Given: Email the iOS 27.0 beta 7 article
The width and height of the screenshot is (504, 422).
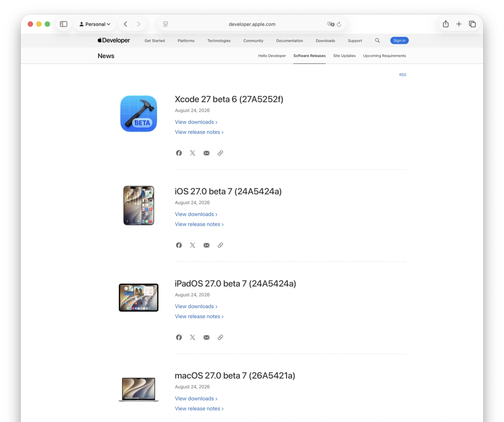Looking at the screenshot, I should click(x=206, y=245).
